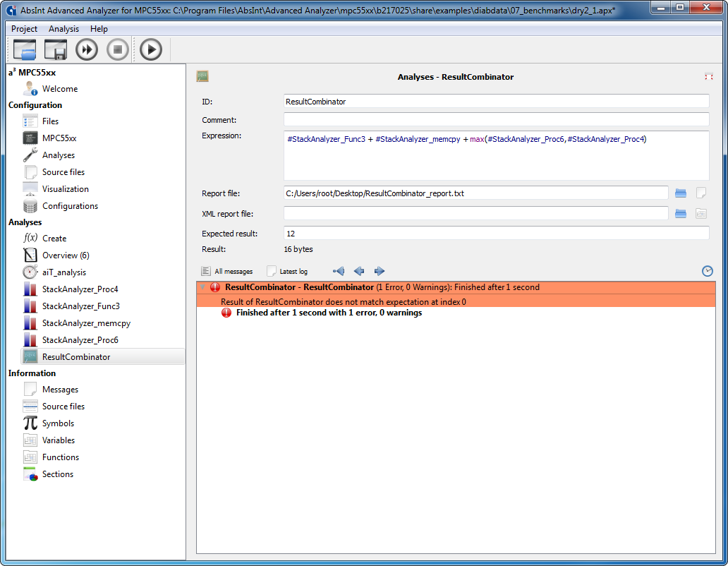The width and height of the screenshot is (728, 566).
Task: Open Source files under Configuration
Action: pyautogui.click(x=63, y=171)
